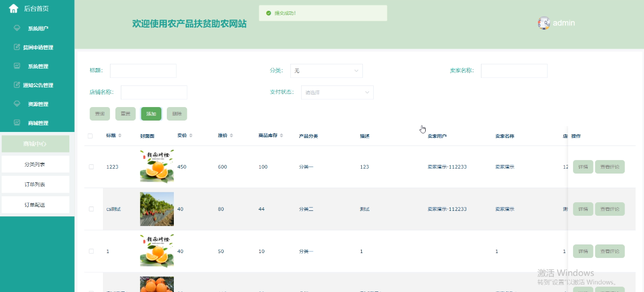Sort table by 商品库存 column arrows

281,136
